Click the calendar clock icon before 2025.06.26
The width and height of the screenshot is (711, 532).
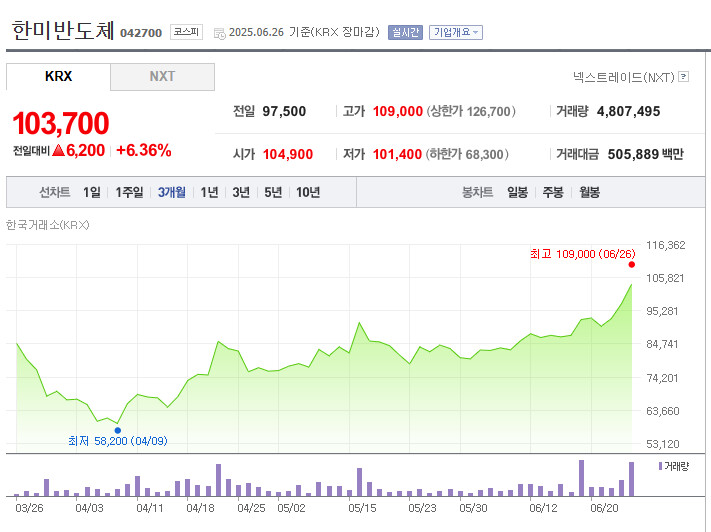point(219,34)
